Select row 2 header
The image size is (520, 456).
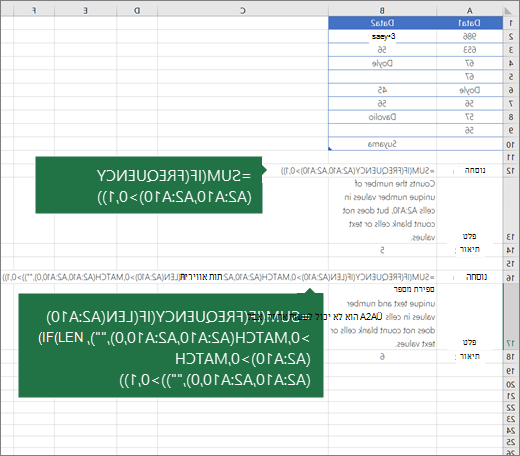(x=511, y=36)
